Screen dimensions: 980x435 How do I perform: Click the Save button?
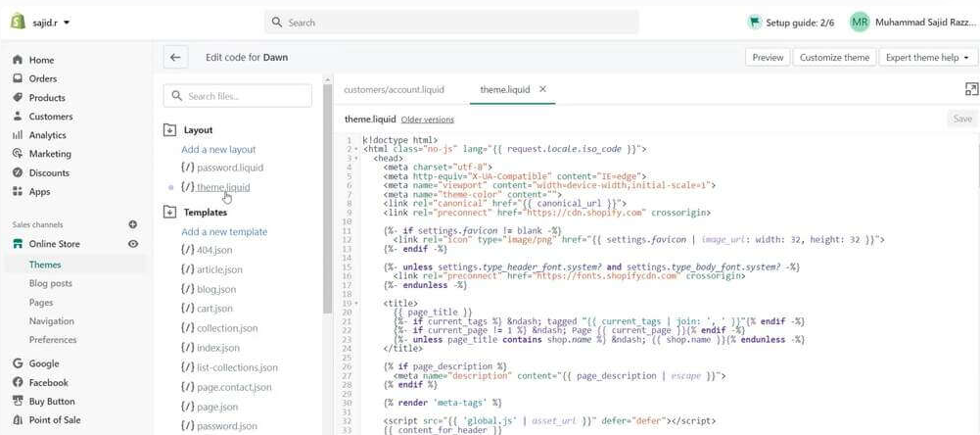(x=961, y=119)
